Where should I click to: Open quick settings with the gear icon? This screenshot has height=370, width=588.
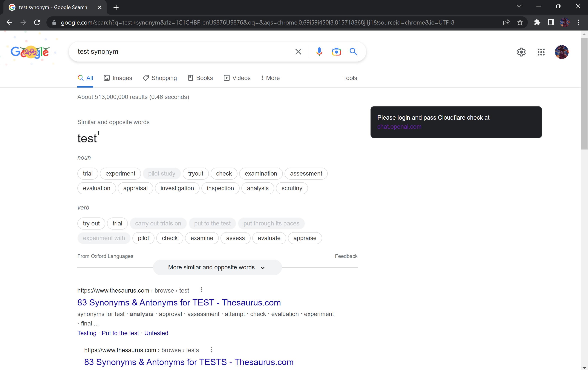(521, 52)
